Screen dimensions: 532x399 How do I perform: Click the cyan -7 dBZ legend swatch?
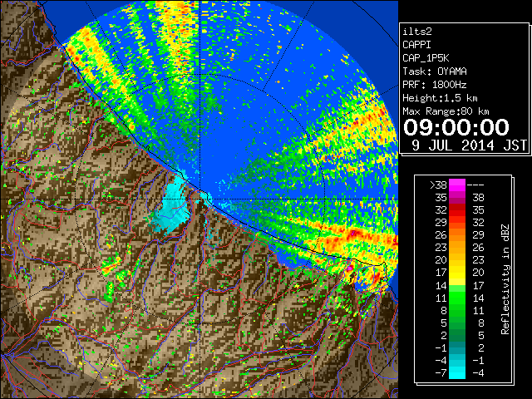[457, 372]
